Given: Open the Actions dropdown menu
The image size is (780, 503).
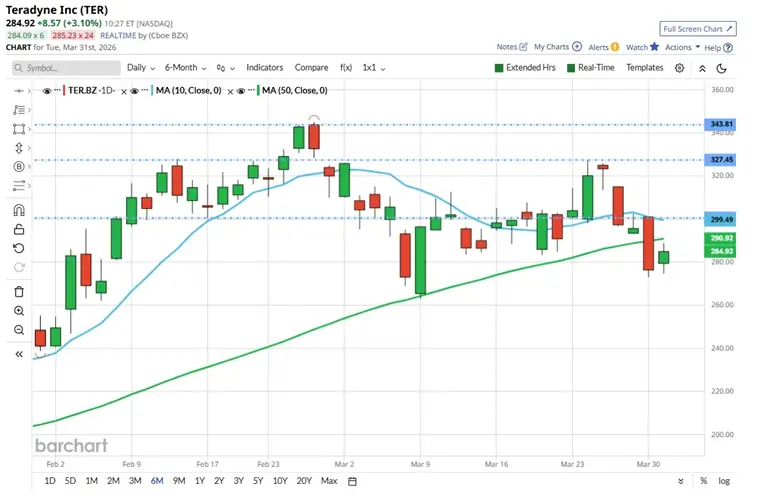Looking at the screenshot, I should (x=681, y=47).
